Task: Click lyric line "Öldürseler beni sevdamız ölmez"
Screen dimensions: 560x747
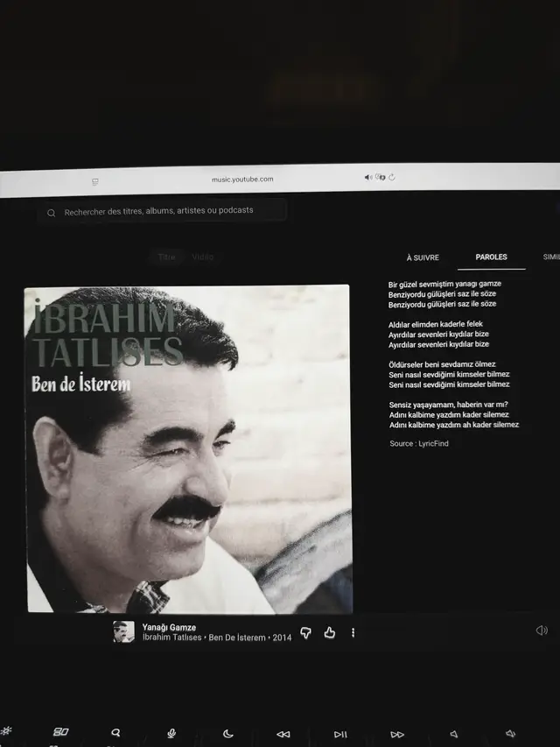Action: [x=443, y=364]
